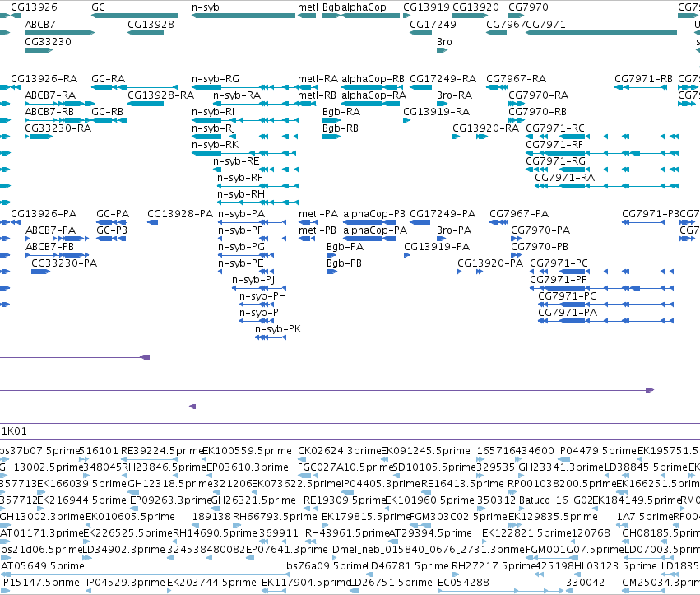Open the n-syb-PA protein label
The width and height of the screenshot is (700, 595).
click(242, 214)
